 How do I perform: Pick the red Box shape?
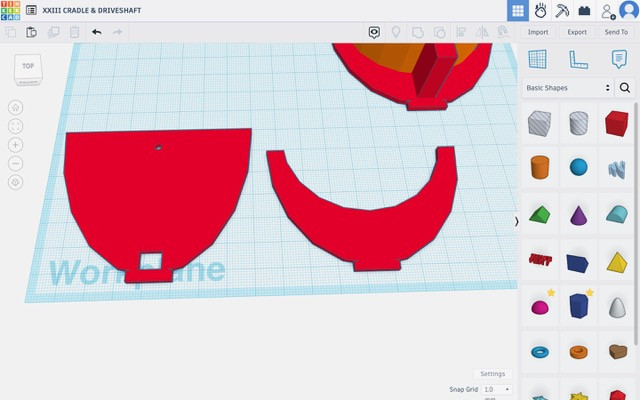616,122
